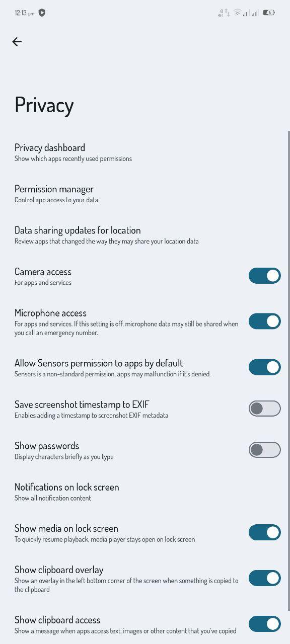Click the vertical scrollbar on right edge
Viewport: 290px width, 644px height.
click(x=288, y=370)
